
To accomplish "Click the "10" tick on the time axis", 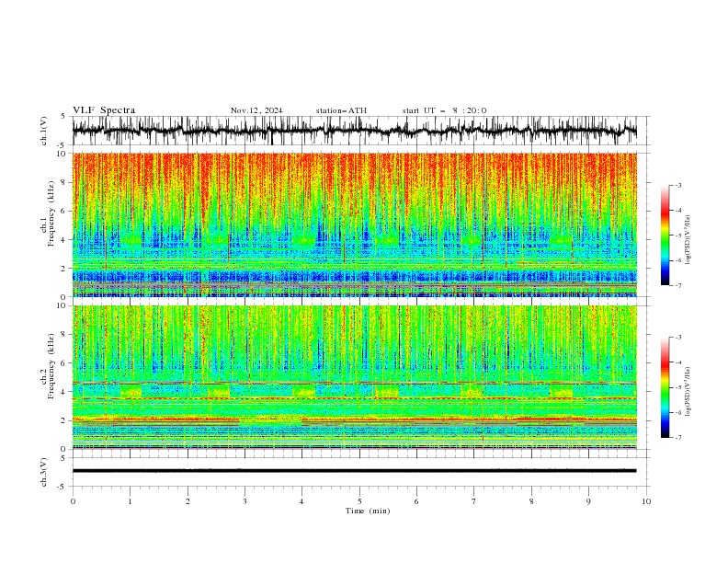I will coord(646,501).
